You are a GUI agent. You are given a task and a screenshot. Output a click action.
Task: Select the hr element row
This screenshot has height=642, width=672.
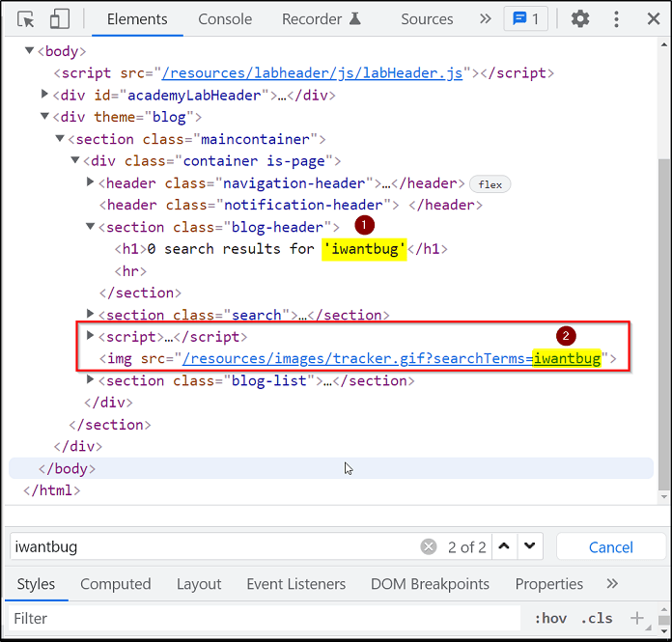(x=130, y=271)
